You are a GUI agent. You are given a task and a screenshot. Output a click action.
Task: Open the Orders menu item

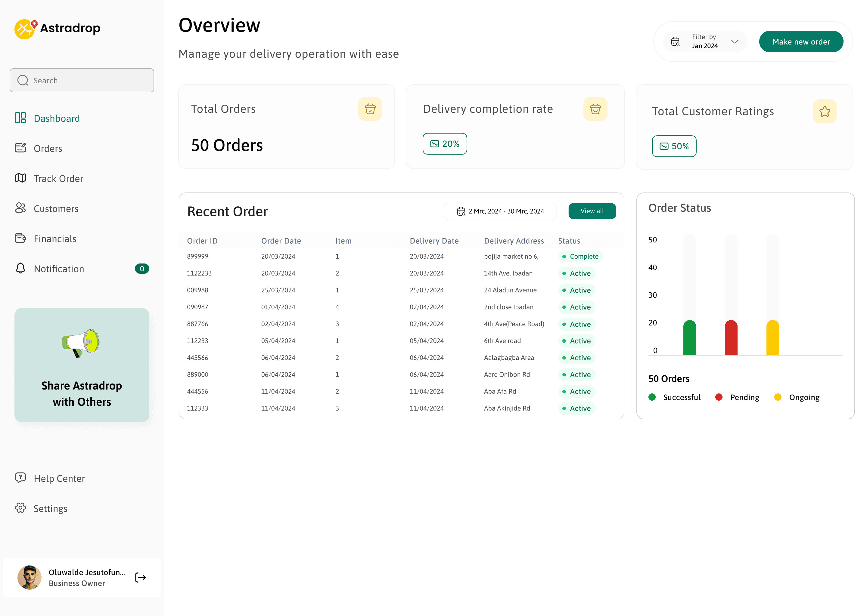pyautogui.click(x=48, y=148)
